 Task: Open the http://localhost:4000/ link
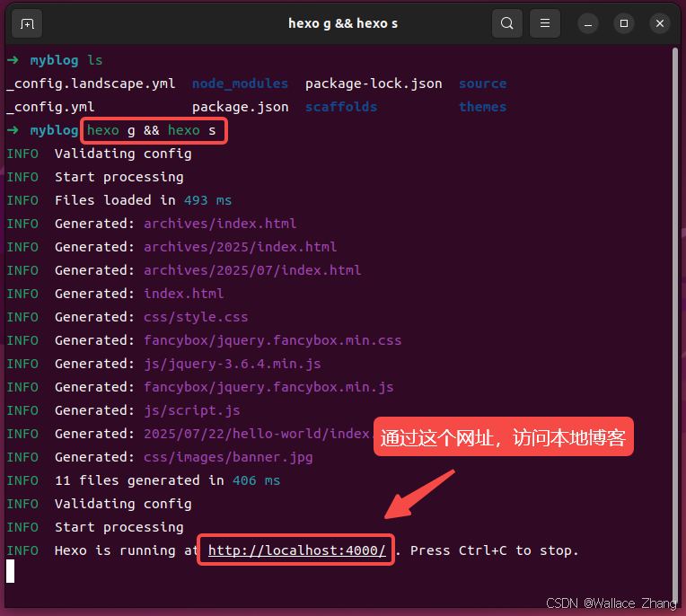(296, 550)
